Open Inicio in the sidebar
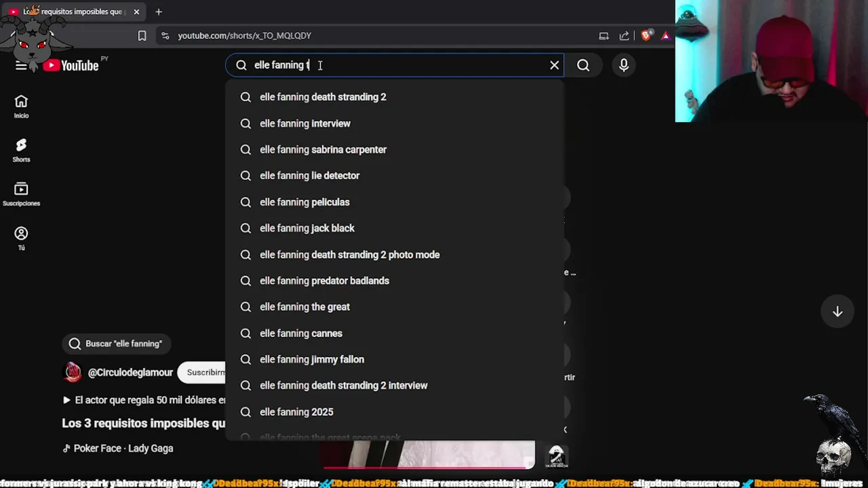Viewport: 868px width, 488px height. [x=21, y=106]
